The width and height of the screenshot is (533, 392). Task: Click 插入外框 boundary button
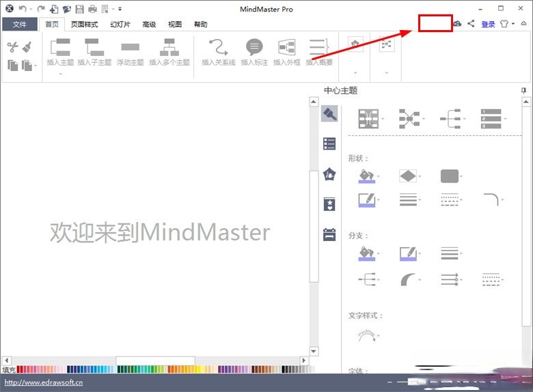tap(286, 52)
